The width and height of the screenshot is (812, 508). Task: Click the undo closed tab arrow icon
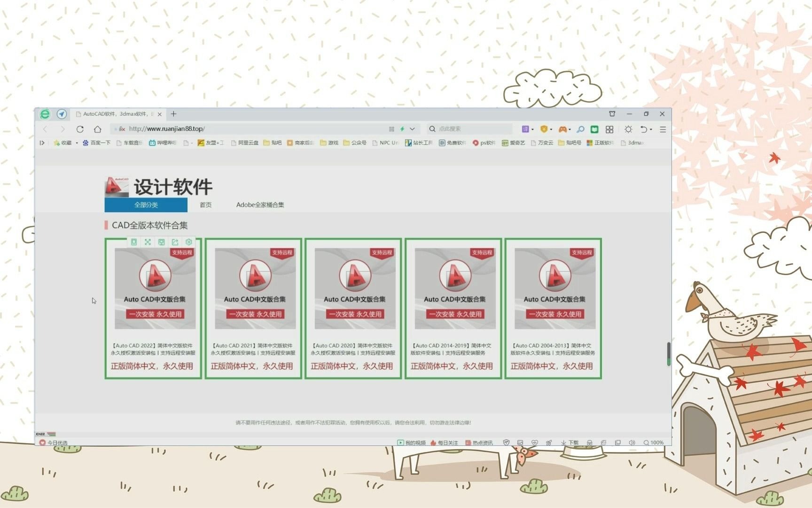coord(644,129)
